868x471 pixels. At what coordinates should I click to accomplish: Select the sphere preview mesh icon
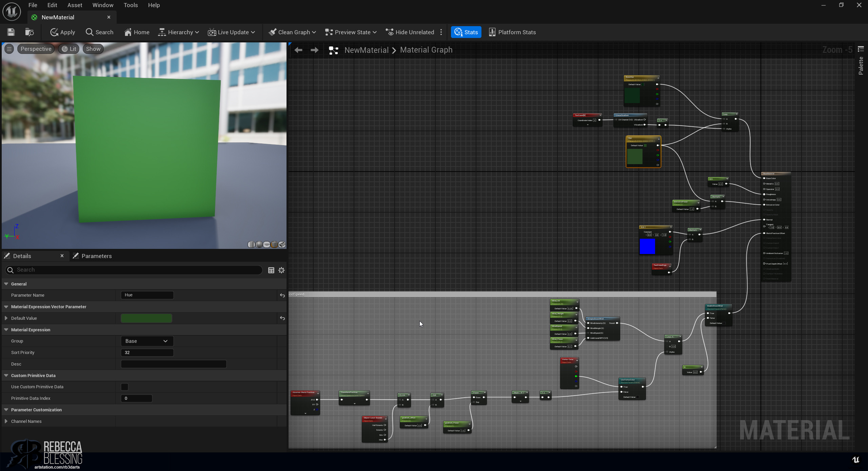click(259, 244)
